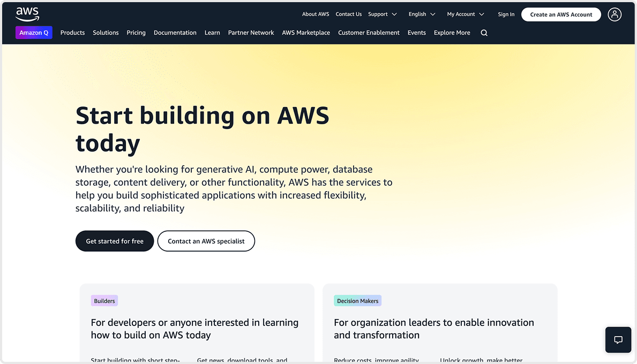Click the AWS logo
This screenshot has height=364, width=637.
(27, 14)
